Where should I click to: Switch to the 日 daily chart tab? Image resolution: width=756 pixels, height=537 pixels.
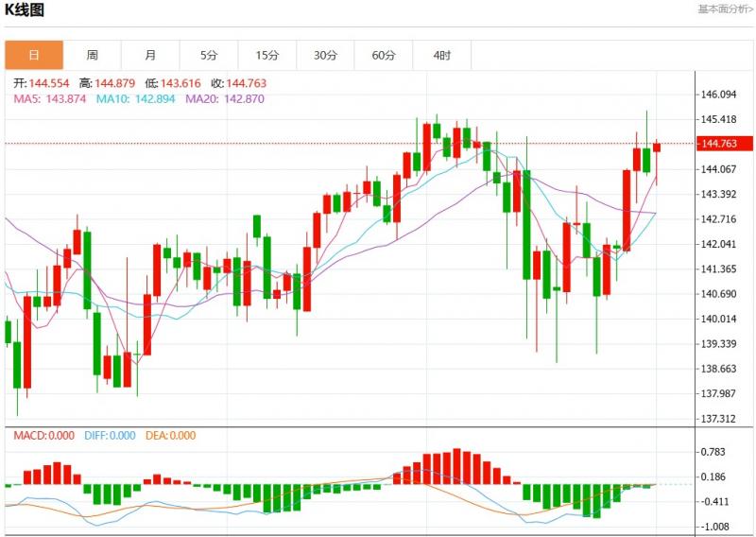point(34,56)
